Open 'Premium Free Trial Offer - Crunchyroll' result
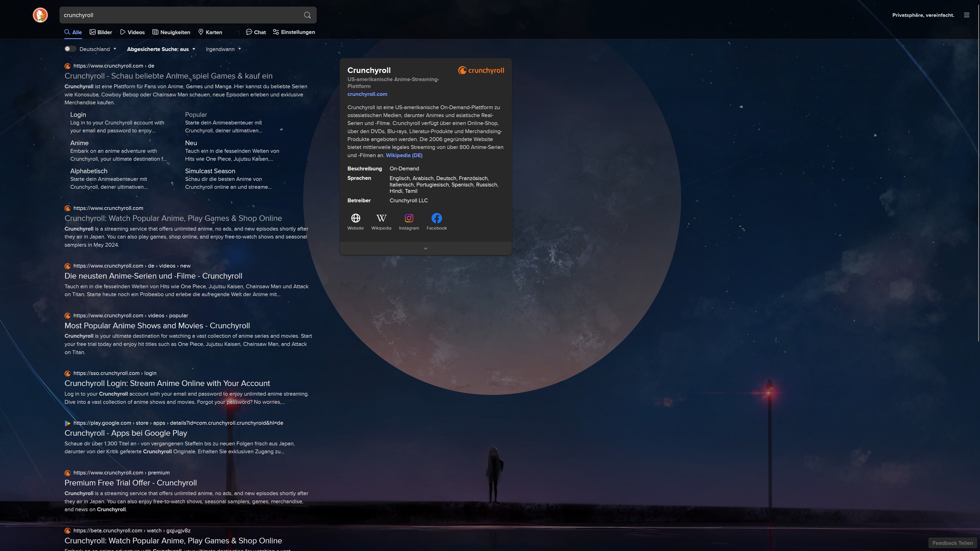This screenshot has width=980, height=551. [130, 483]
